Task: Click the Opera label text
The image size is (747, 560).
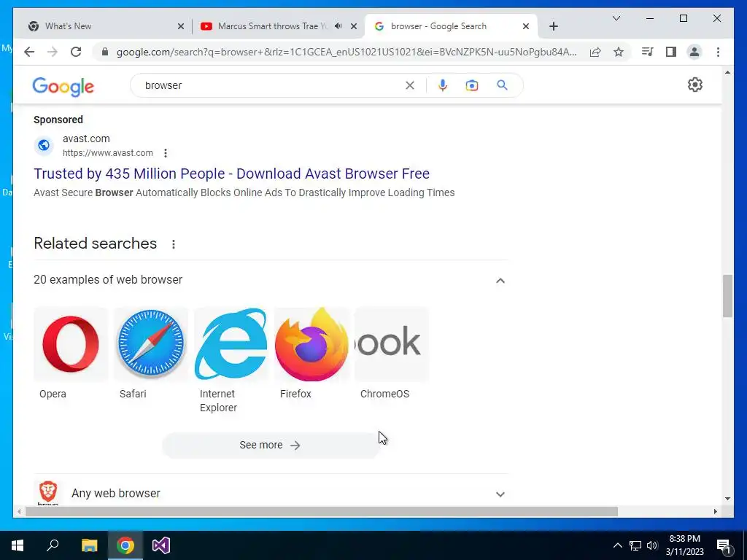Action: coord(53,394)
